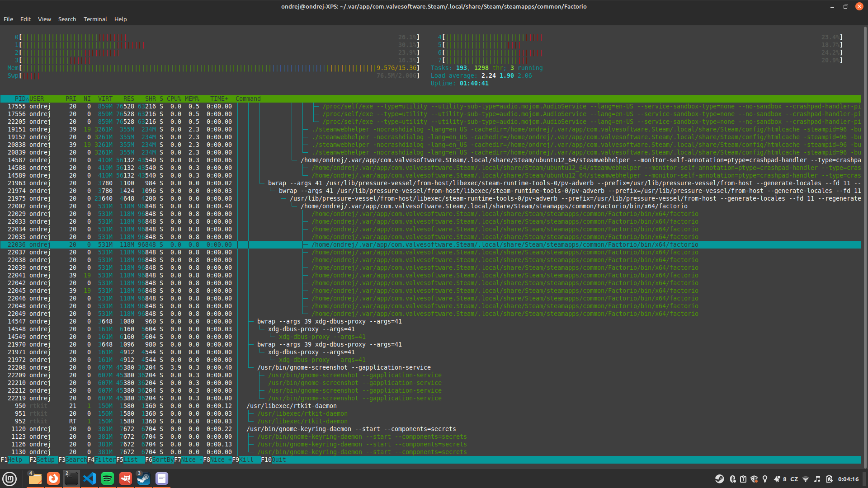
Task: Select the rtkit-daemon process PID 950
Action: click(430, 406)
